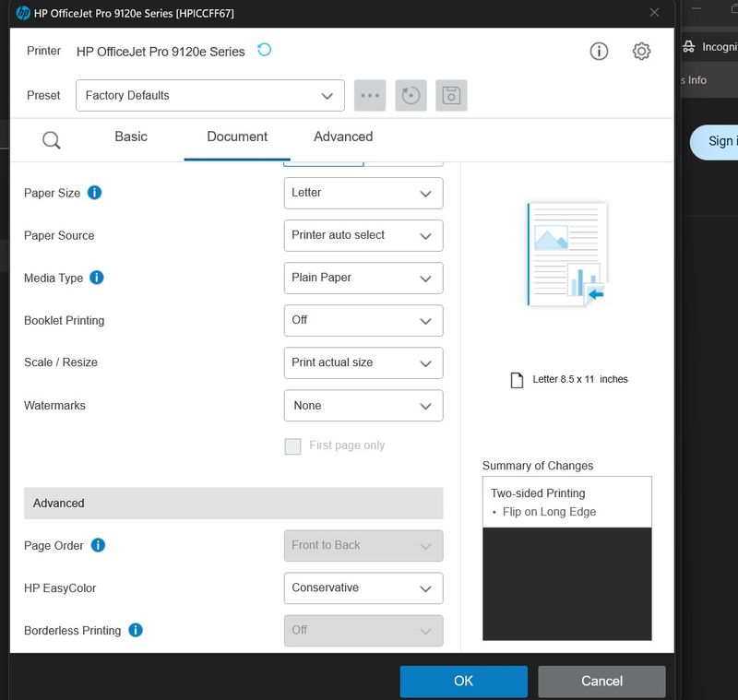Click the HP logo in title bar
The image size is (738, 700).
(22, 13)
